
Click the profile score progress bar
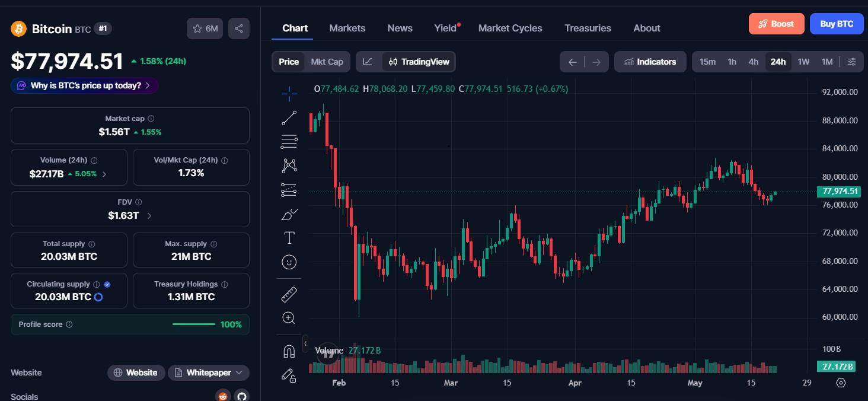[194, 324]
